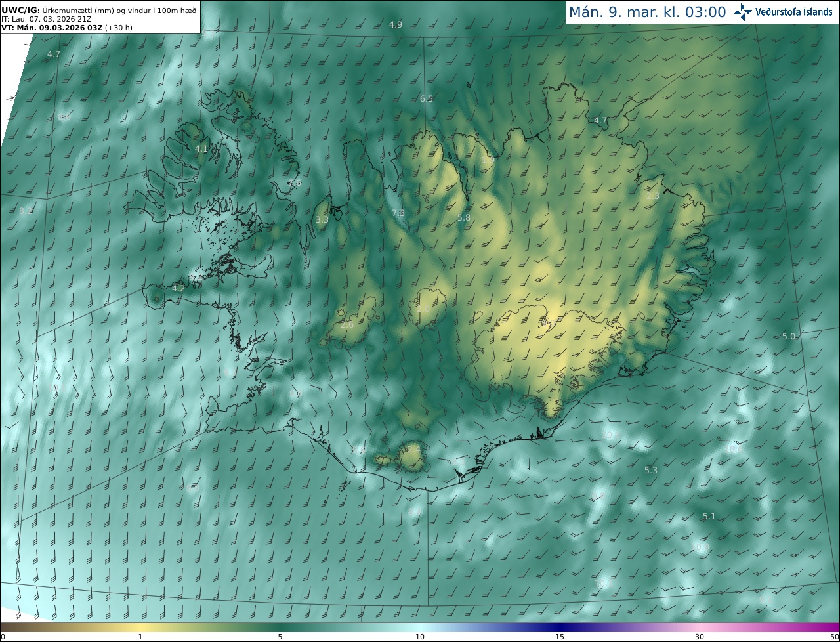Click the dark blue color scale section at 15

click(560, 627)
